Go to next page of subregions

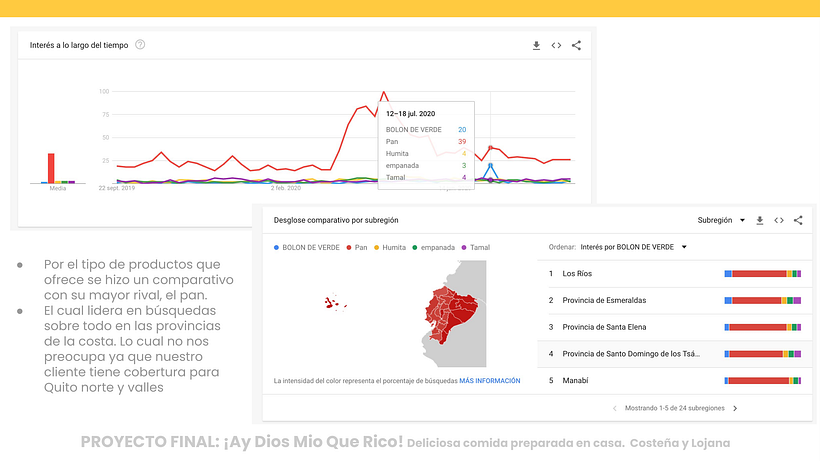(735, 408)
